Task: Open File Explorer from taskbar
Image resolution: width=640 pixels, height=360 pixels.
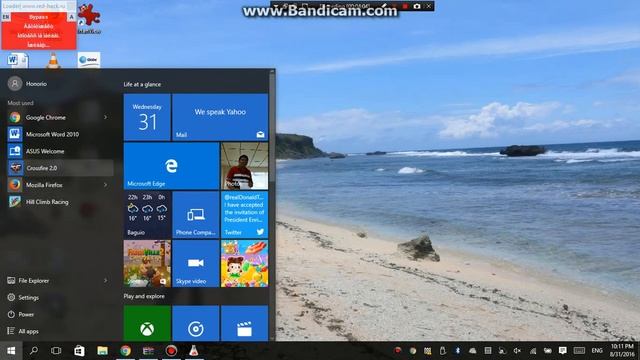Action: (x=102, y=351)
